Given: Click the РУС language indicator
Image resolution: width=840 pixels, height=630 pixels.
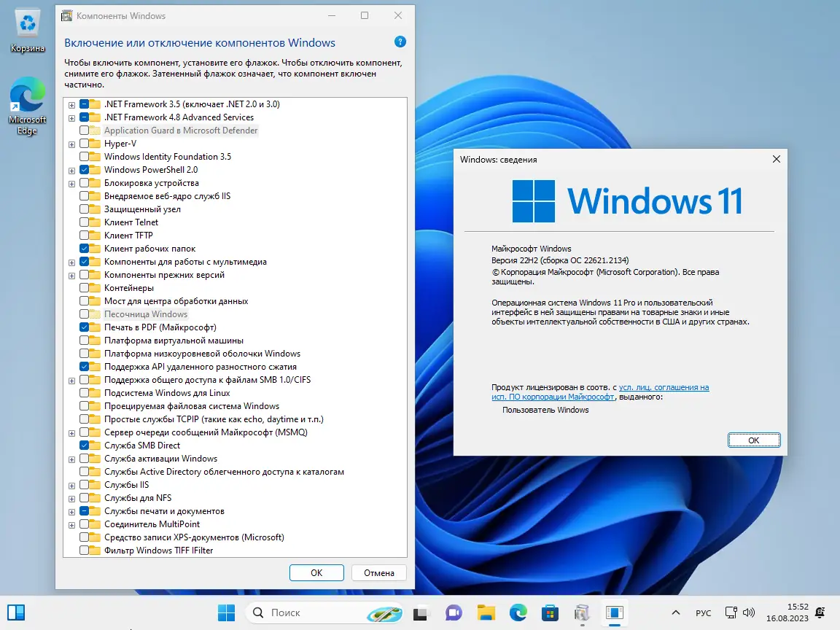Looking at the screenshot, I should pyautogui.click(x=704, y=612).
